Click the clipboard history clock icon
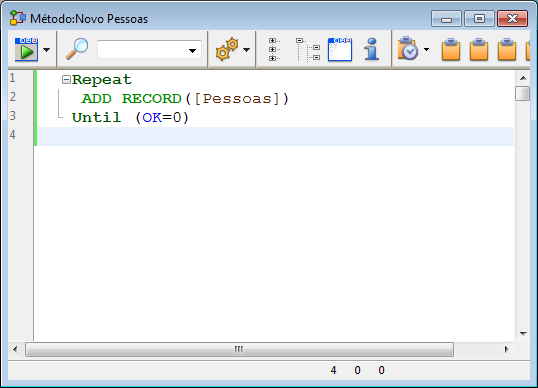Screen dimensions: 538x388 pos(408,48)
